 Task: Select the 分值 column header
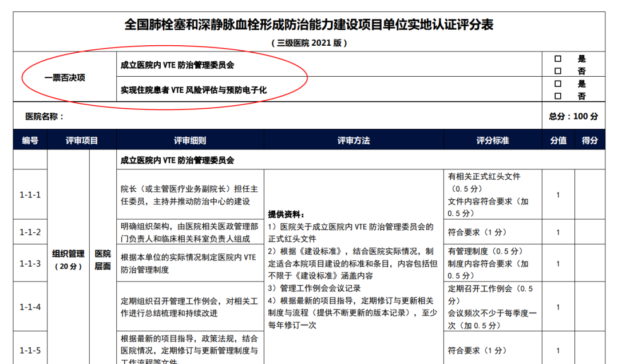tap(557, 140)
